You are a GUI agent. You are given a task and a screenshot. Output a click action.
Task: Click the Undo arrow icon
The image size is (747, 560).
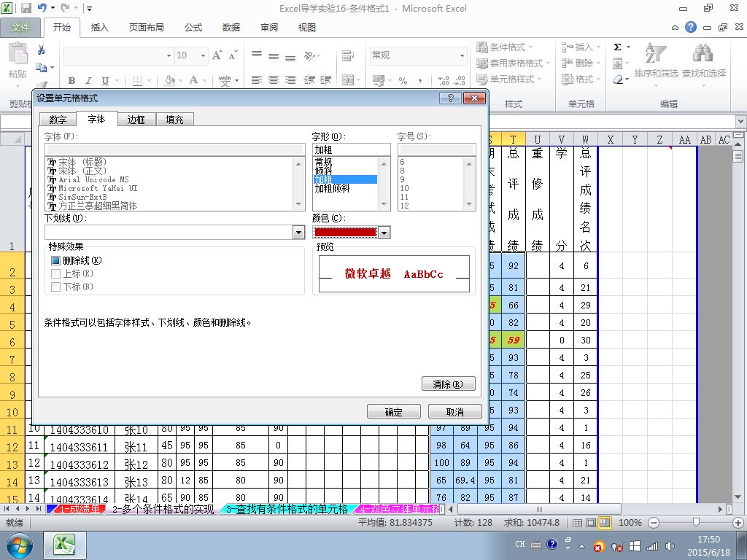42,8
